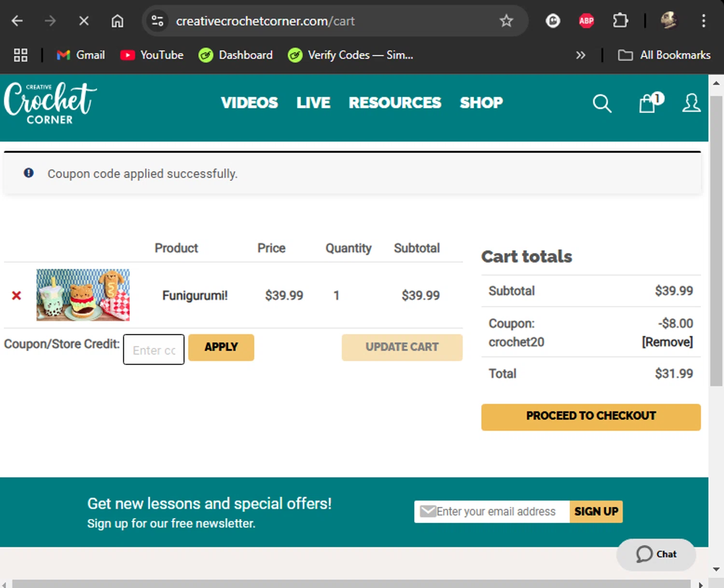This screenshot has height=588, width=724.
Task: Open the VIDEOS menu
Action: [249, 103]
